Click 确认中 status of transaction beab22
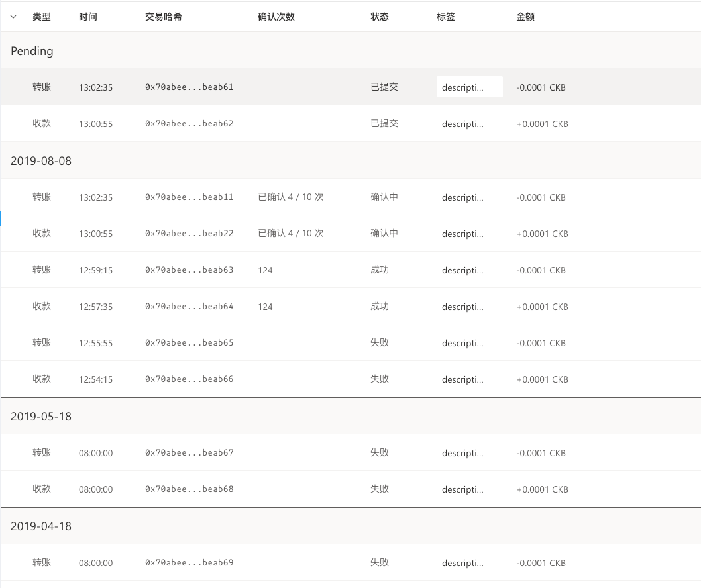Image resolution: width=701 pixels, height=588 pixels. [x=384, y=234]
